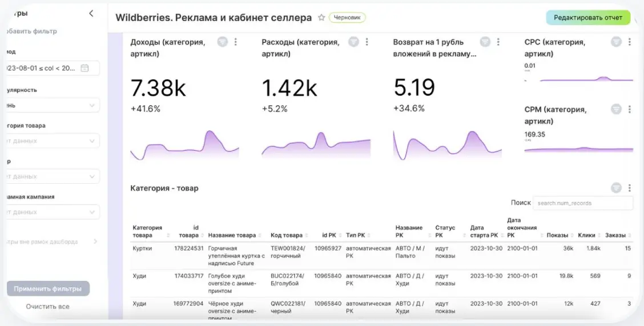The image size is (644, 326).
Task: Star the Wildberries report as favorite
Action: tap(321, 18)
